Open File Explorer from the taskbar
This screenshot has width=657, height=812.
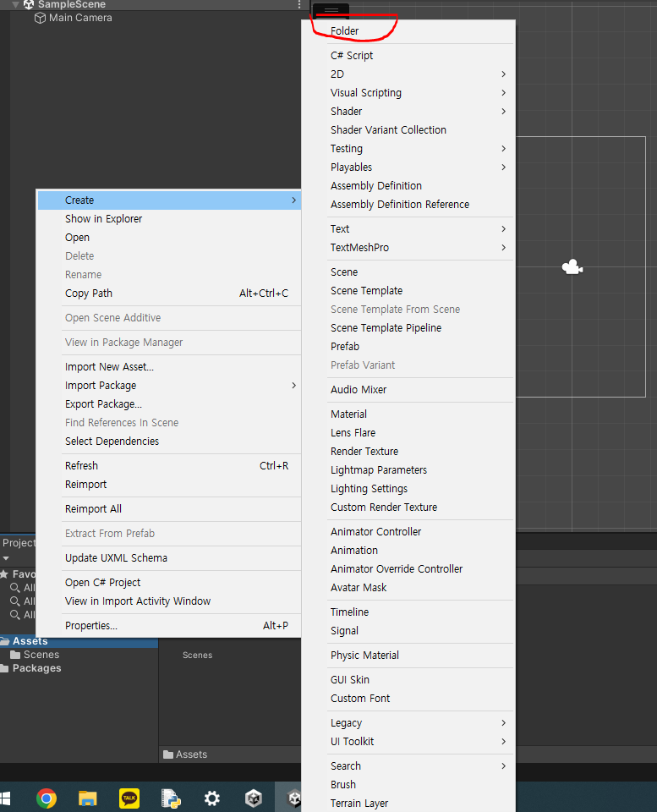click(88, 798)
